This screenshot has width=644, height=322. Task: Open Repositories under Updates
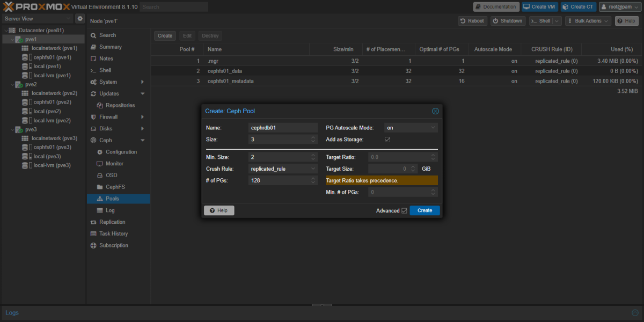tap(120, 105)
